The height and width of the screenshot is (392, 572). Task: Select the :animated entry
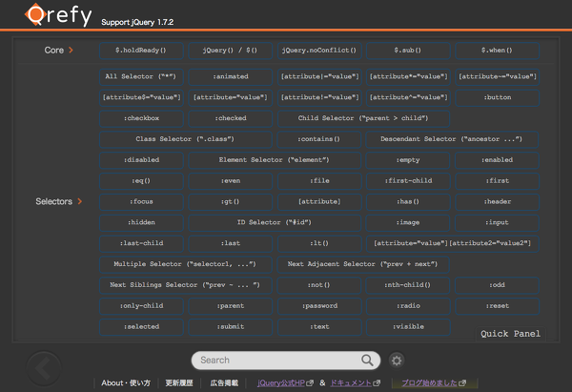coord(230,76)
